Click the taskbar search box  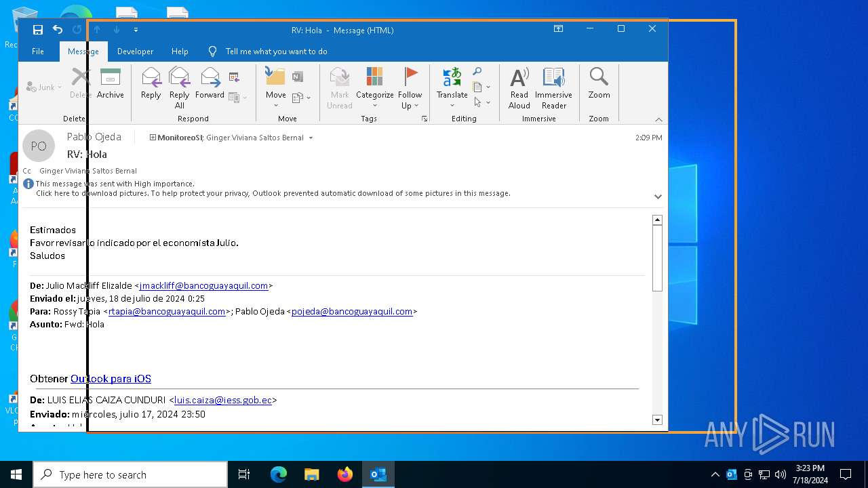click(130, 474)
